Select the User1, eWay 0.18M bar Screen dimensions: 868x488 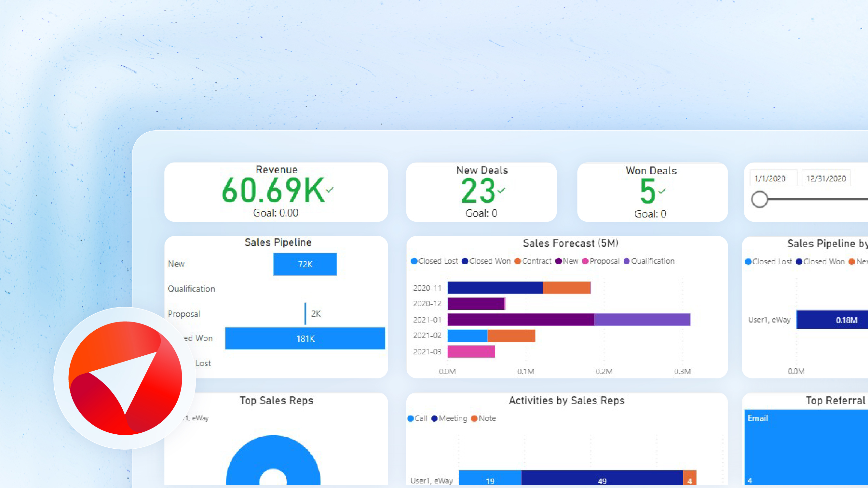coord(832,320)
